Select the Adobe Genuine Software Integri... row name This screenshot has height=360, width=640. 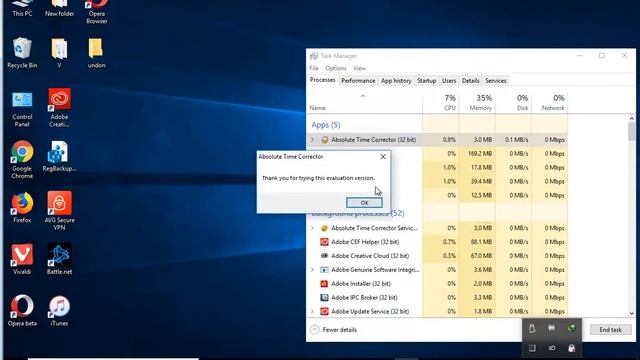[375, 270]
